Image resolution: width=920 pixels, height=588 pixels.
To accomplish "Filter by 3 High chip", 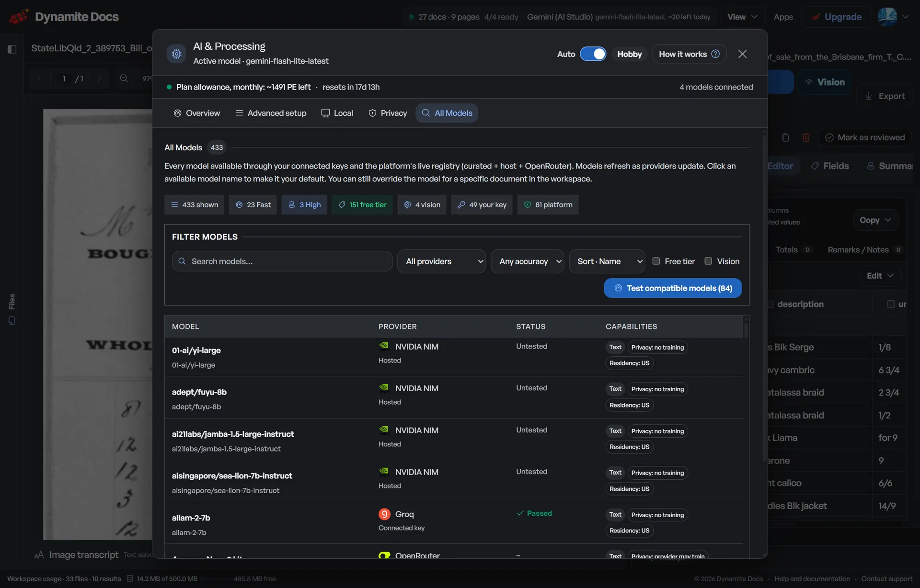I will pyautogui.click(x=304, y=204).
